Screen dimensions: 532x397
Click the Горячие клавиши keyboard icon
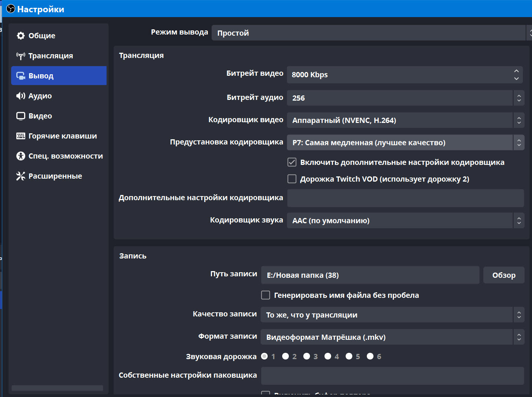pyautogui.click(x=21, y=136)
